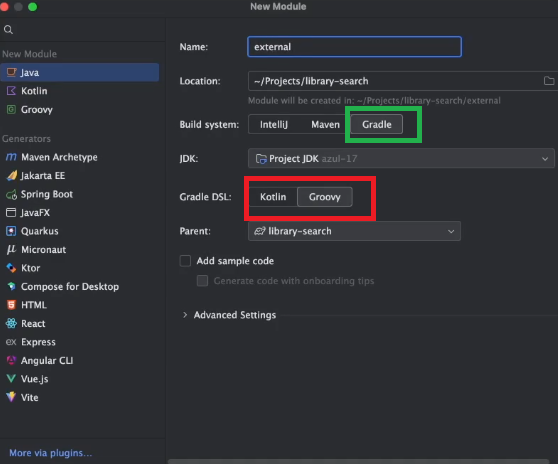Screen dimensions: 558x464
Task: Click the Java cup icon in the module list
Action: click(11, 72)
